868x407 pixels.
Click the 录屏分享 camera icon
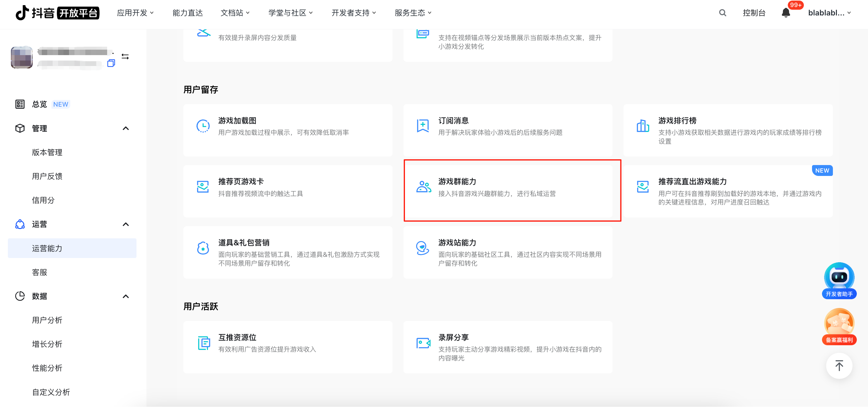coord(423,343)
